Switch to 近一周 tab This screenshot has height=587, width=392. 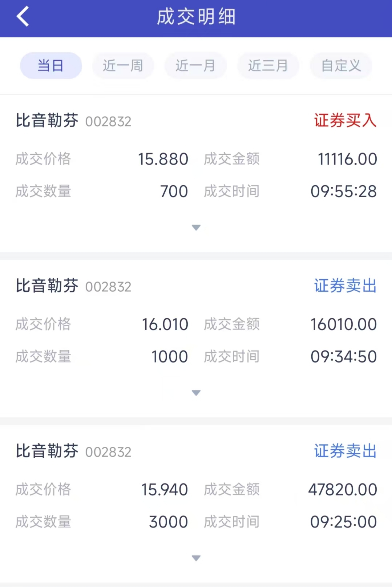(123, 66)
